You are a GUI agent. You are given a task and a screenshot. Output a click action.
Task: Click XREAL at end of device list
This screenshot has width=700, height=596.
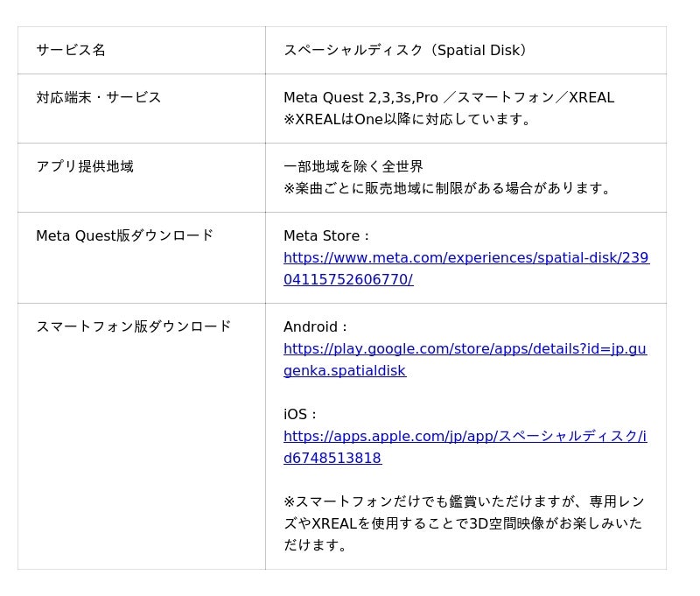click(x=591, y=97)
